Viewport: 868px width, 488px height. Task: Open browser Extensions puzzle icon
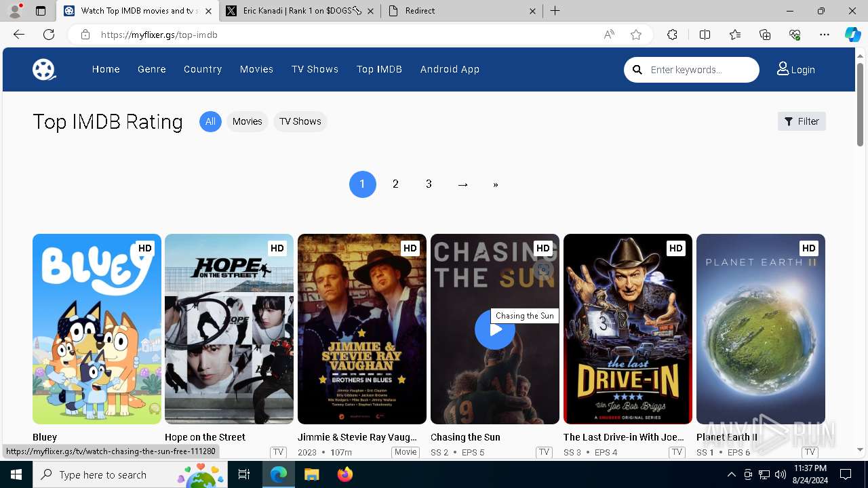(x=672, y=35)
